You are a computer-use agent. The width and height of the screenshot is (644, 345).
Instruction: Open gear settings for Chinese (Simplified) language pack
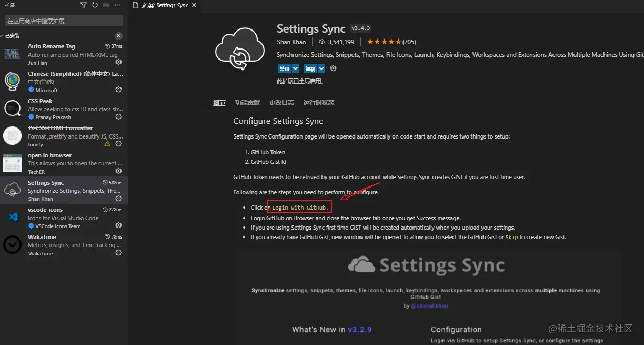click(118, 90)
